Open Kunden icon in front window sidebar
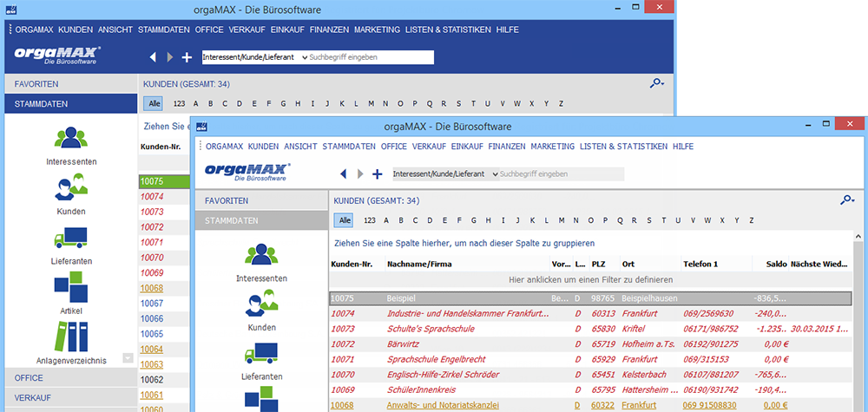868x412 pixels. 262,304
